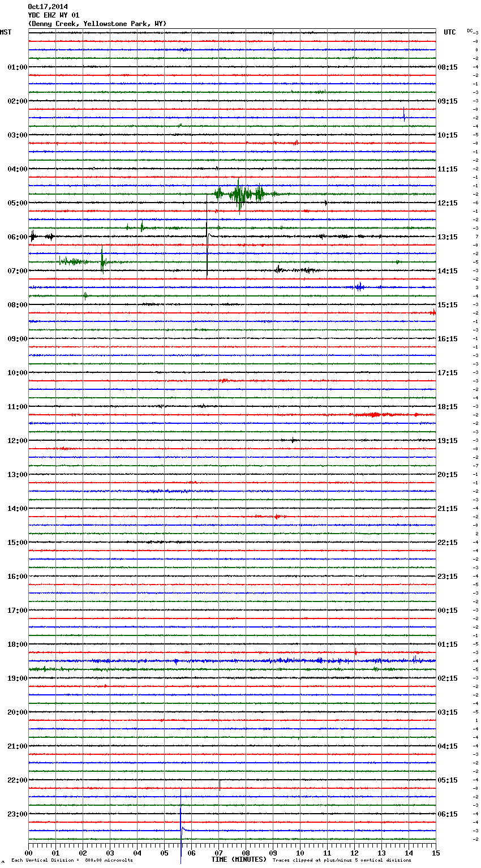Image resolution: width=481 pixels, height=868 pixels.
Task: Click the 08:15 UTC time label
Action: 448,67
